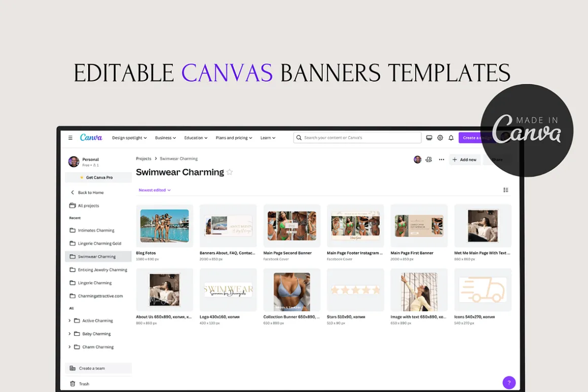Open Stars 510x90 thumbnail

355,290
